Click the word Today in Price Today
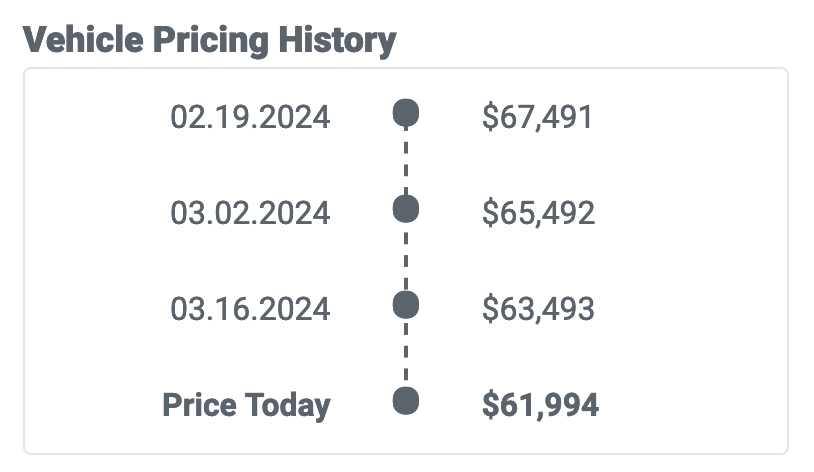814x472 pixels. (x=288, y=406)
